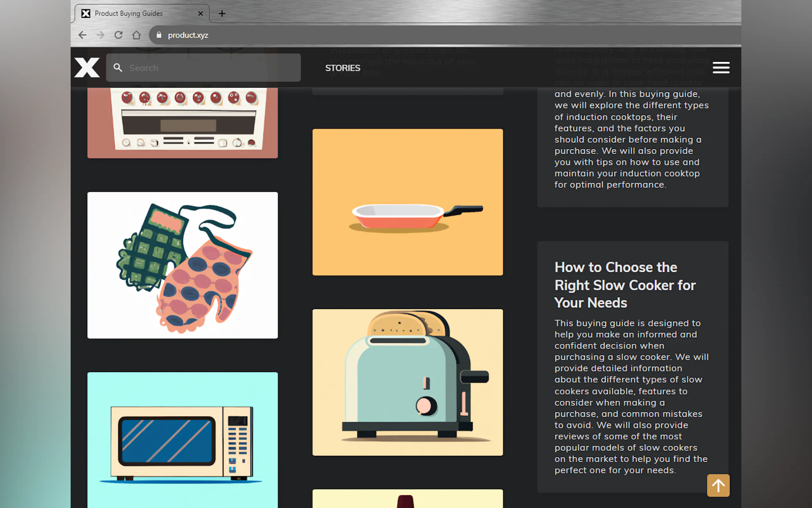The width and height of the screenshot is (812, 508).
Task: Open the frying pan thumbnail
Action: pyautogui.click(x=408, y=202)
